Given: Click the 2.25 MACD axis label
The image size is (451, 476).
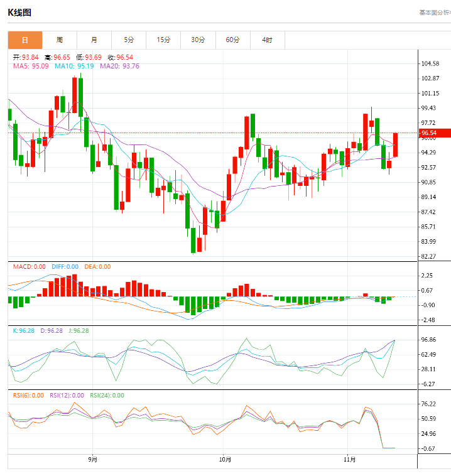Looking at the screenshot, I should coord(427,276).
